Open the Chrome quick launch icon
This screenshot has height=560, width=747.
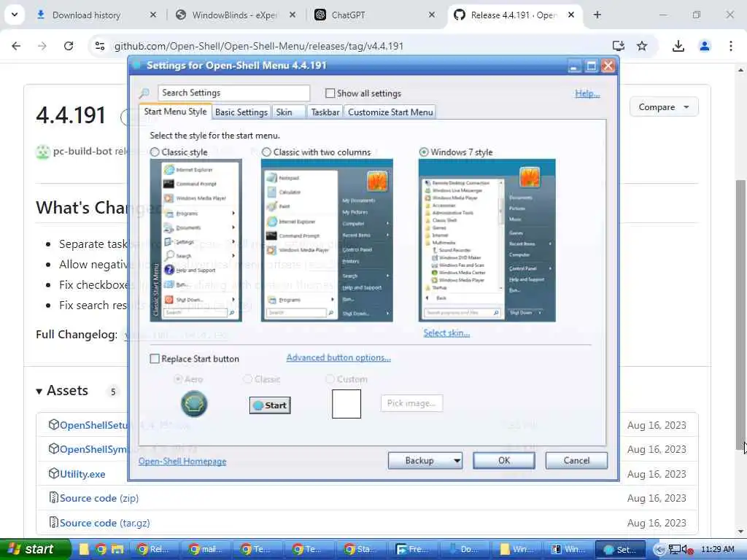101,550
